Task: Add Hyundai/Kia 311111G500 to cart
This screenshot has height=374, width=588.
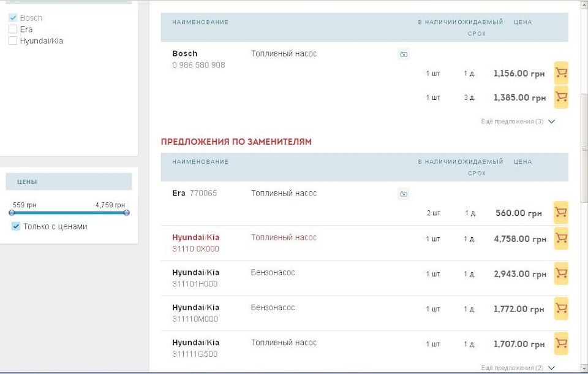Action: pos(561,343)
